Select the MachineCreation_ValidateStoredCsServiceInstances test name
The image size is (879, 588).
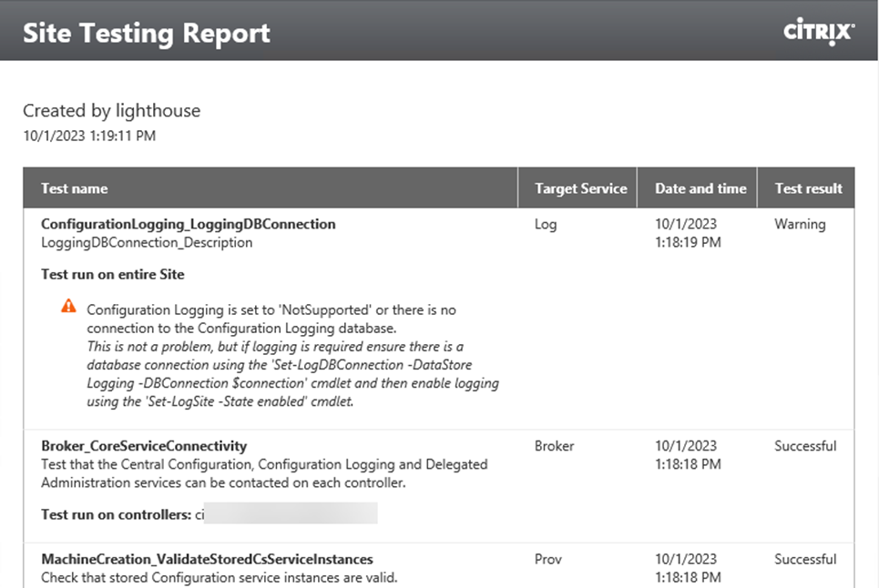[x=207, y=560]
